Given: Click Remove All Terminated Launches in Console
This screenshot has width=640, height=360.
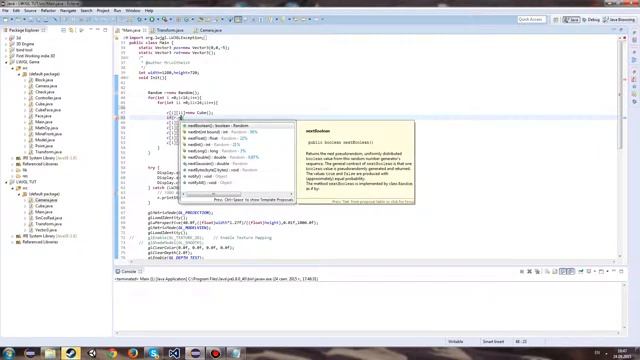Looking at the screenshot, I should [x=537, y=271].
